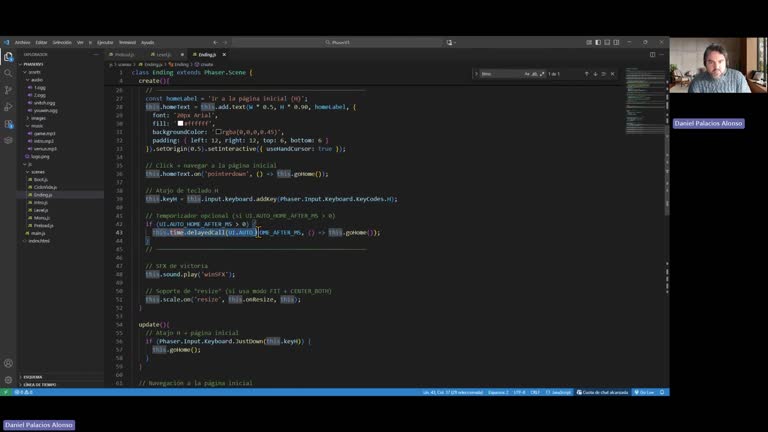Go to previous find match arrow
Image resolution: width=768 pixels, height=432 pixels.
586,74
